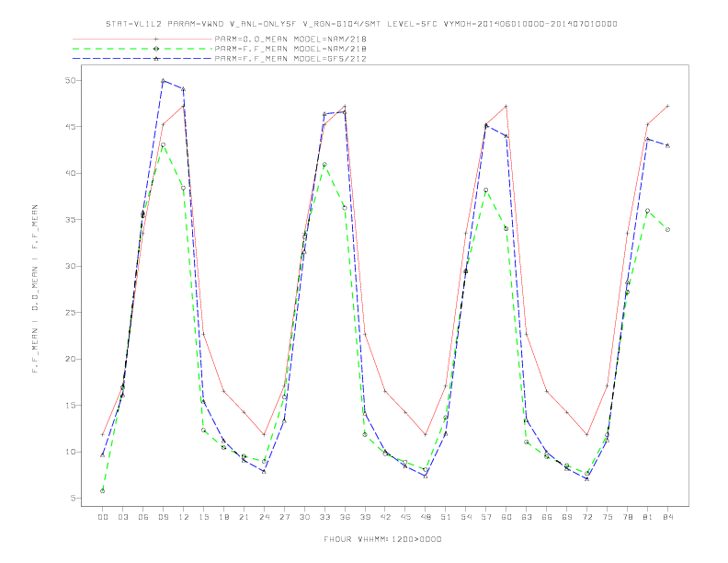Click y-axis tick label 15
Image resolution: width=728 pixels, height=563 pixels.
pos(70,406)
